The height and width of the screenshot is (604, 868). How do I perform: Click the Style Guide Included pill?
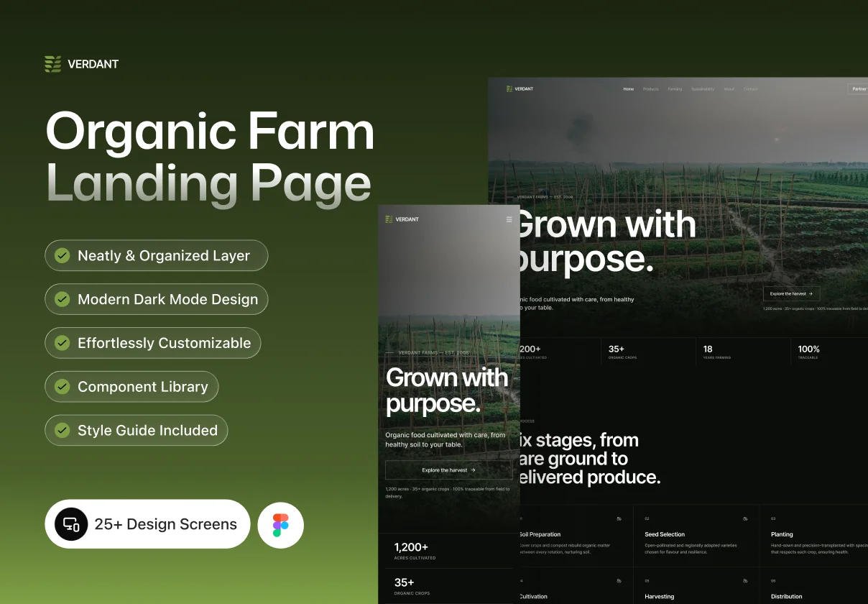pos(137,431)
